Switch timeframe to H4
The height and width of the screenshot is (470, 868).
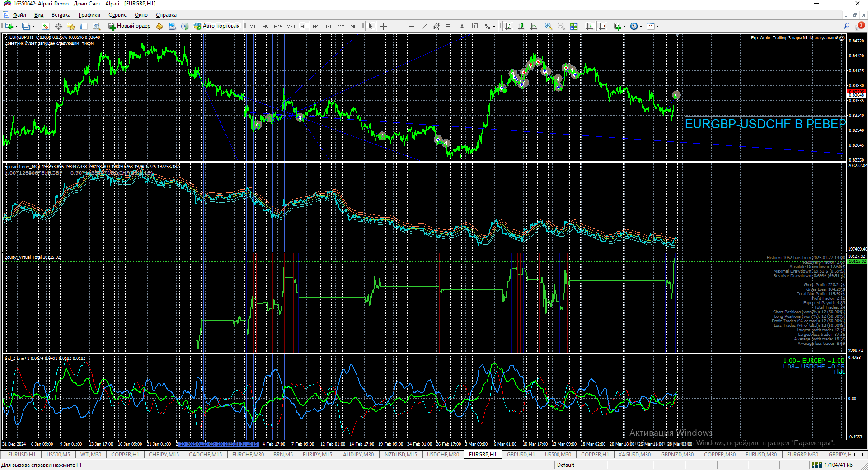click(x=316, y=26)
